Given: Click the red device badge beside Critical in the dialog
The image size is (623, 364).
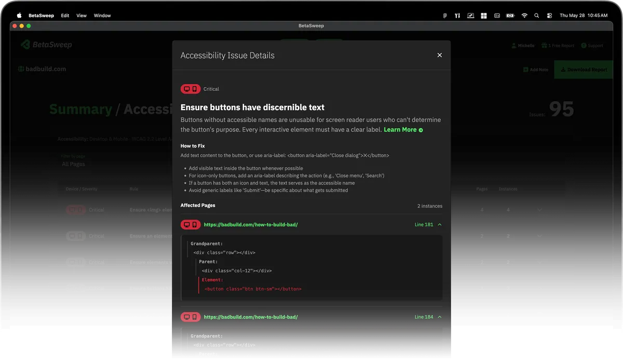Looking at the screenshot, I should 191,89.
